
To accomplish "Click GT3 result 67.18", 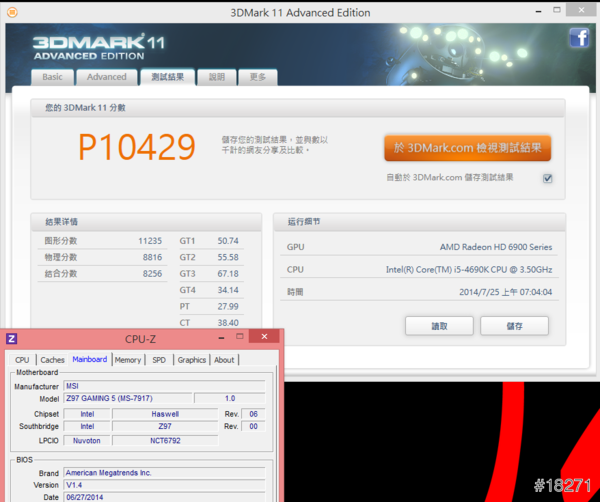I will click(x=228, y=274).
